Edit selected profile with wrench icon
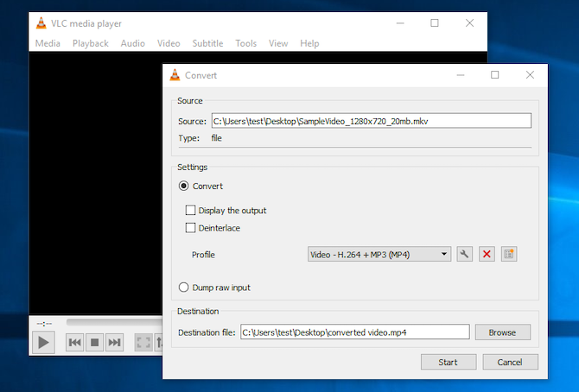Image resolution: width=579 pixels, height=392 pixels. pos(465,255)
